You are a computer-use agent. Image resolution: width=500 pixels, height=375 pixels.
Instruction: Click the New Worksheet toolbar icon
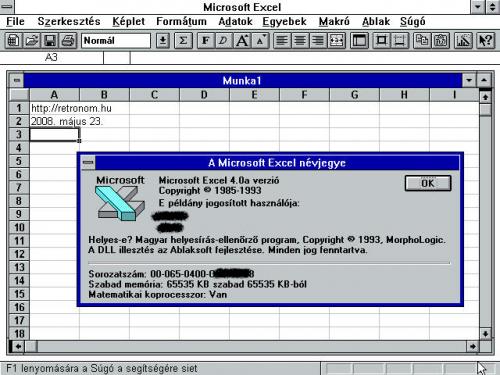13,41
